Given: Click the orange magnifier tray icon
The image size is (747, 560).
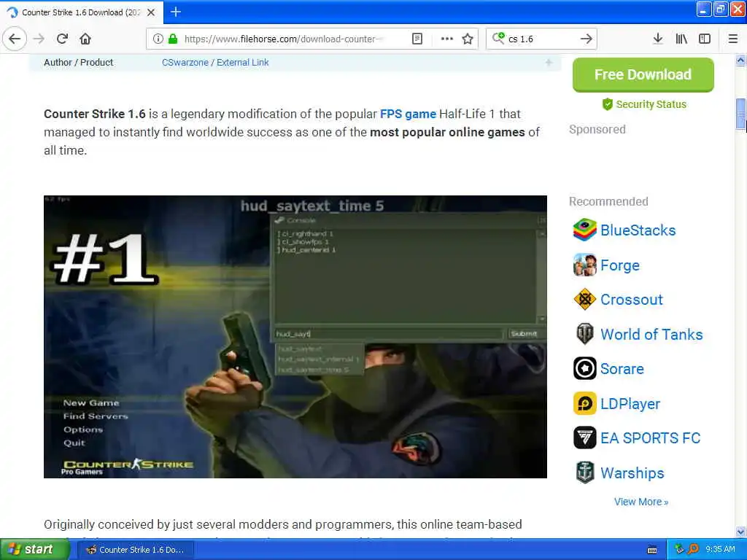Looking at the screenshot, I should 693,549.
